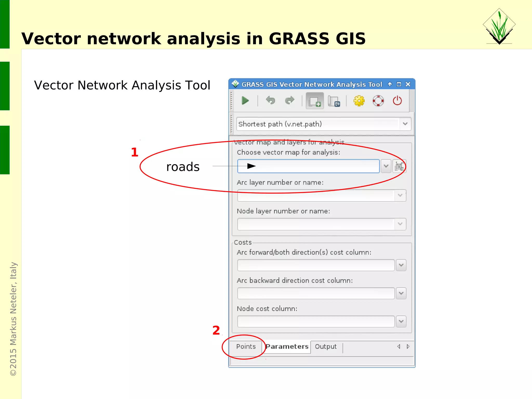Image resolution: width=532 pixels, height=399 pixels.
Task: Select the Parameters tab
Action: point(287,347)
